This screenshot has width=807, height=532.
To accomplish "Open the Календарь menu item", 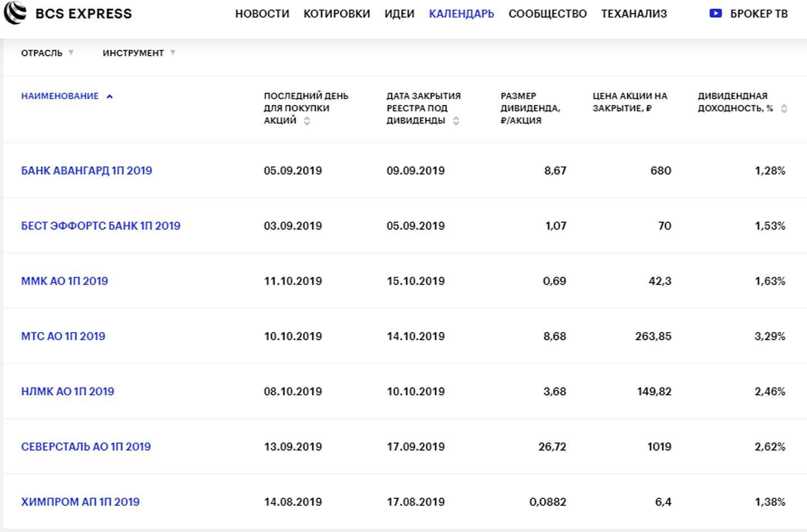I will tap(462, 13).
